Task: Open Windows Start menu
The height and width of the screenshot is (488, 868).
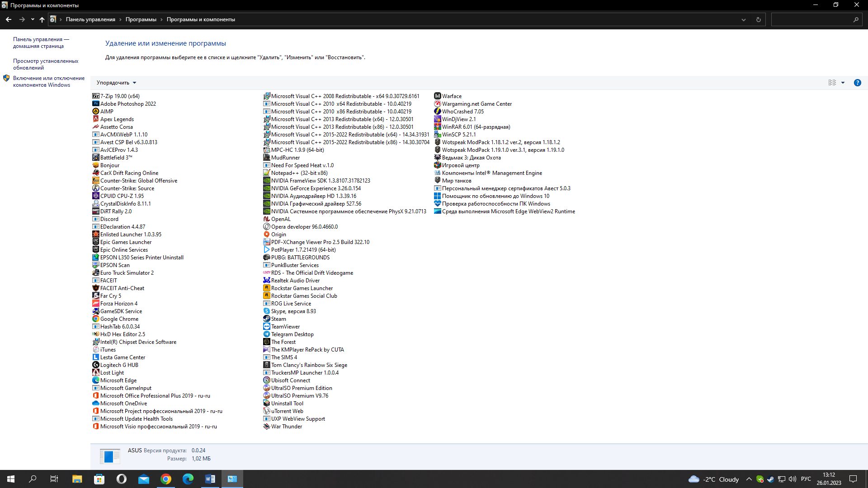Action: point(11,479)
